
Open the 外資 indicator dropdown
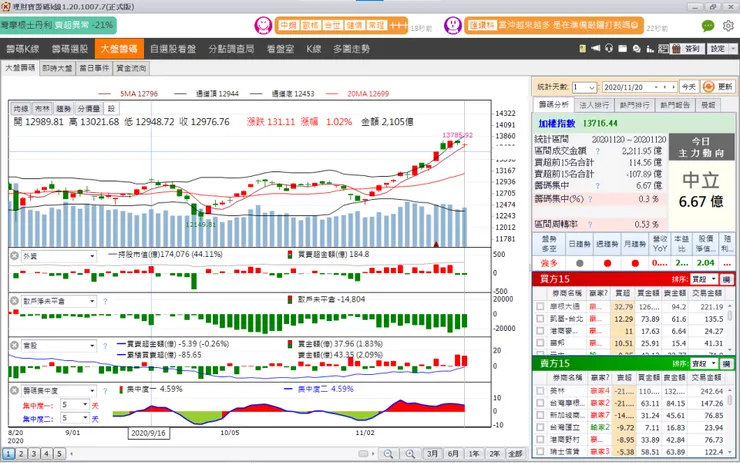point(92,256)
